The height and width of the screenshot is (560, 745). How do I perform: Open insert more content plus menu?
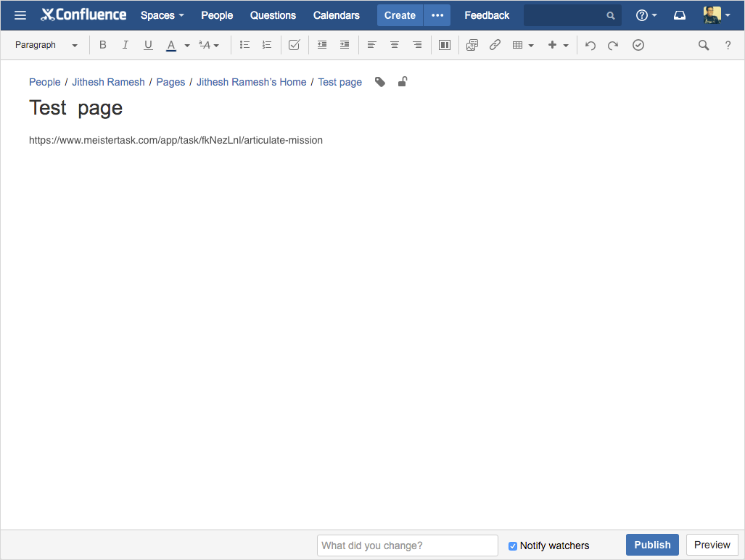[x=559, y=45]
